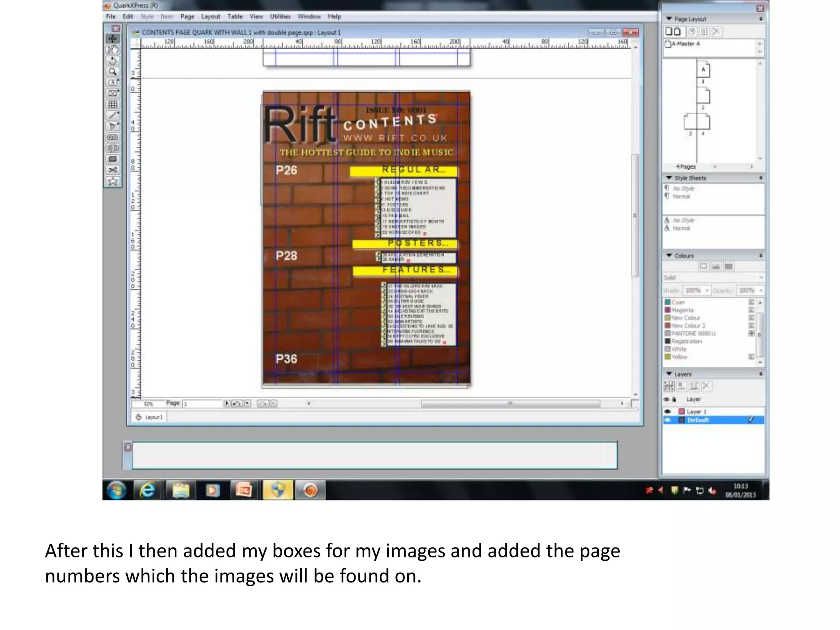Viewport: 840px width, 630px height.
Task: Click the background colour button
Action: pos(728,267)
